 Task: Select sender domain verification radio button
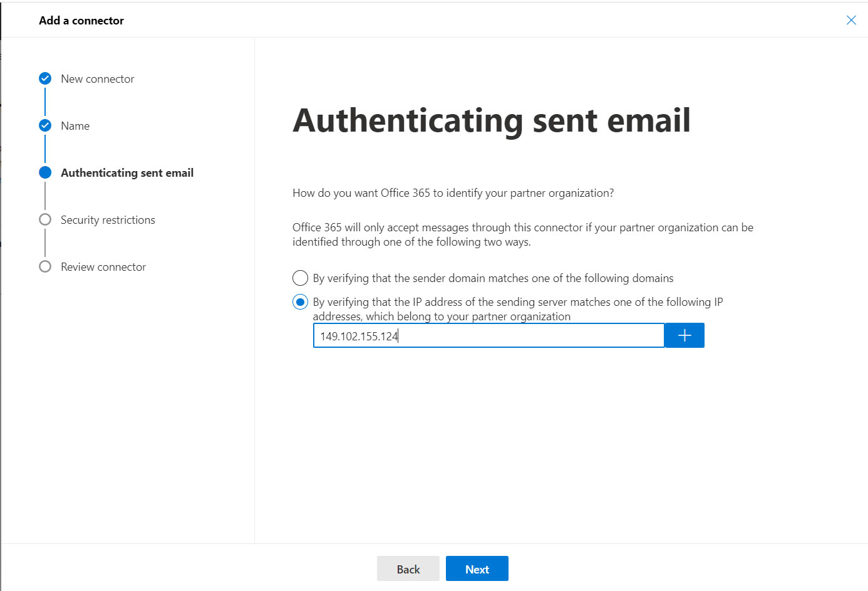click(x=300, y=278)
